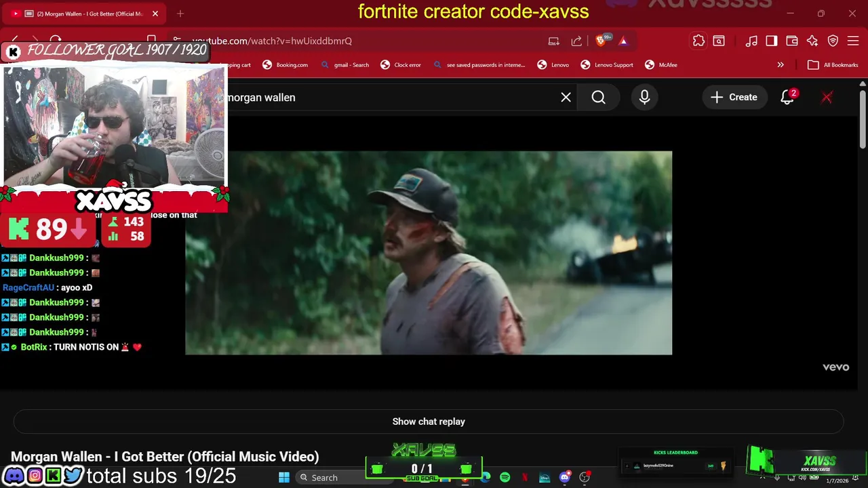This screenshot has width=868, height=488.
Task: Open the Brave Wallet icon
Action: [x=792, y=41]
